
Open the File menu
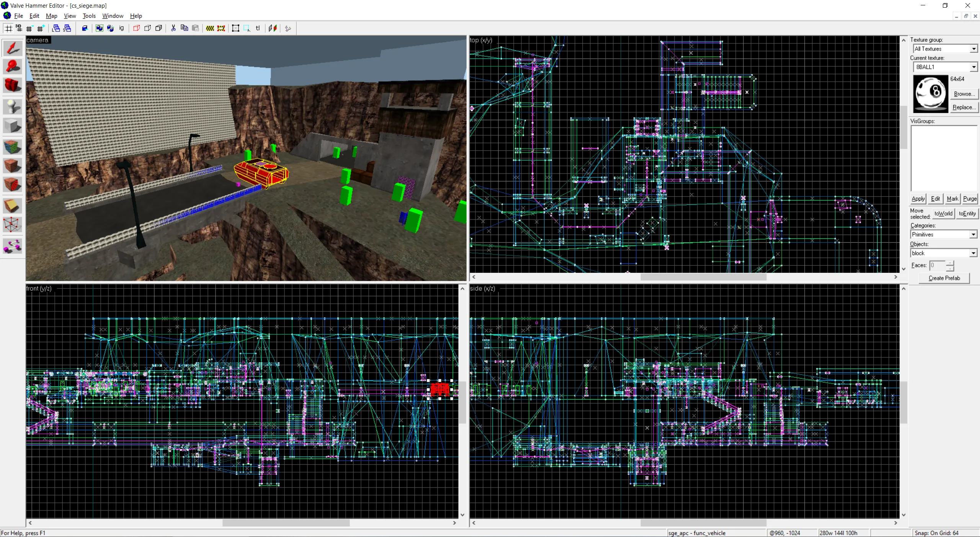pos(18,16)
